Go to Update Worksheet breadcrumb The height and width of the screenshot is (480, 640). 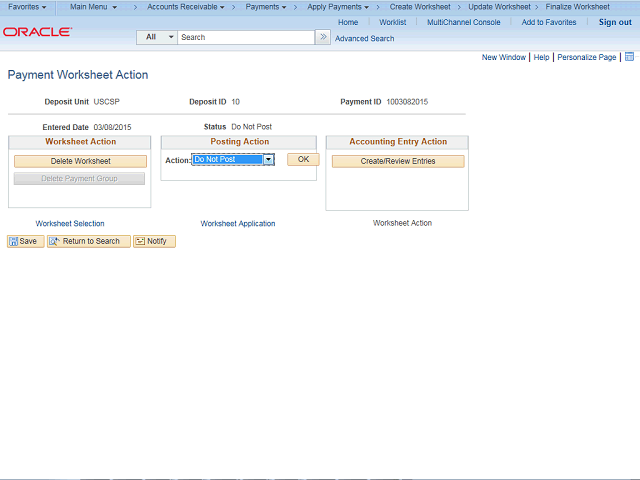pyautogui.click(x=499, y=7)
